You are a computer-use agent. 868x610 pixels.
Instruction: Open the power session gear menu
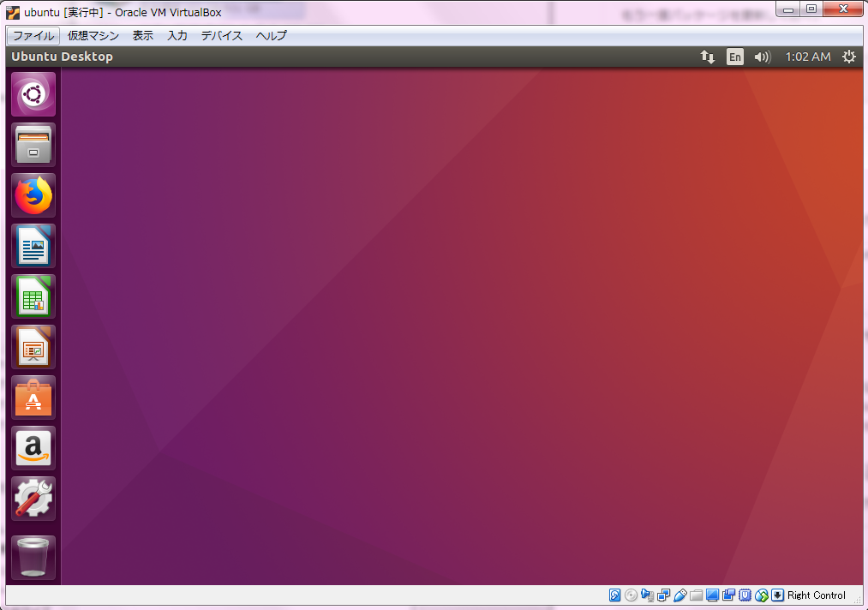(849, 57)
